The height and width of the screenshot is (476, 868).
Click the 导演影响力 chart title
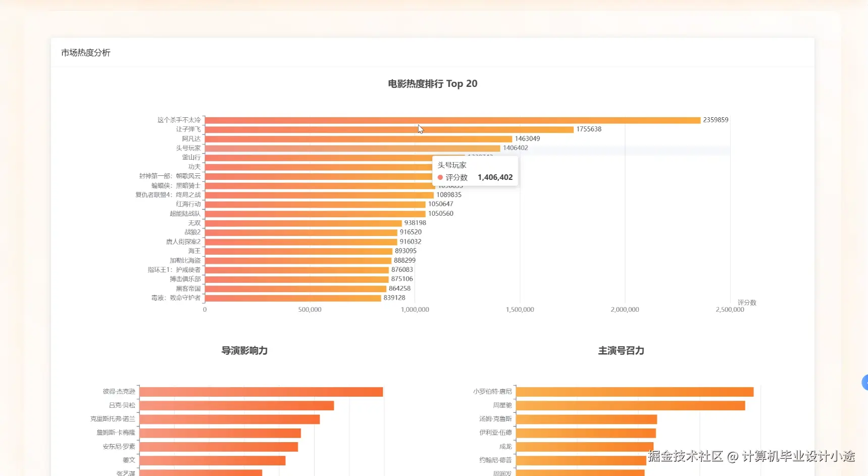pyautogui.click(x=244, y=350)
